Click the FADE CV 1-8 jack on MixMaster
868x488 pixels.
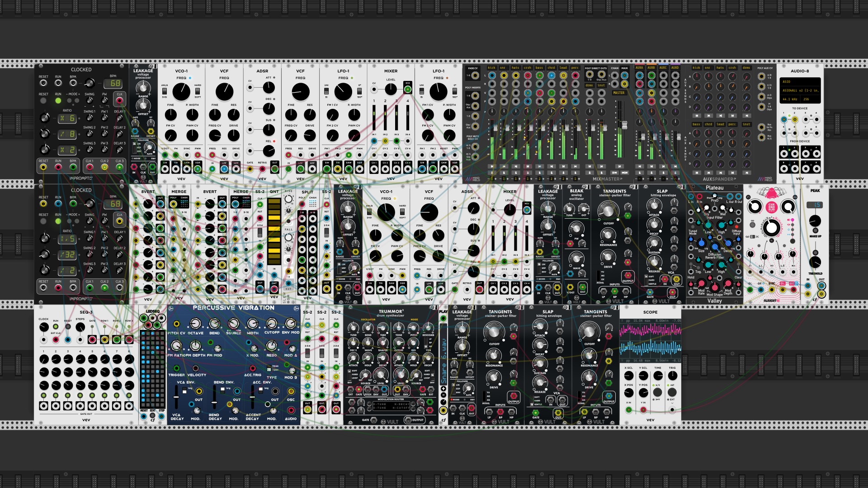point(475,75)
